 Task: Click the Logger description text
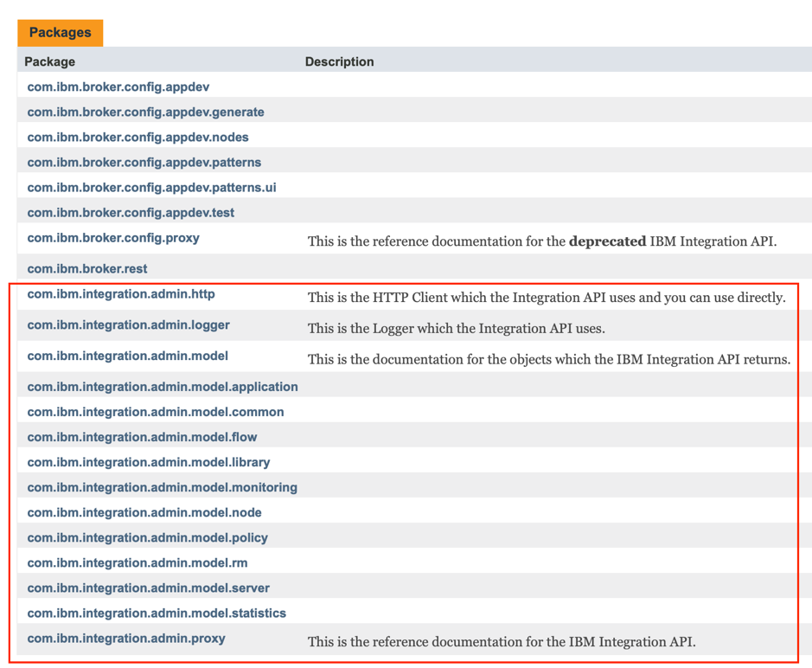pos(457,329)
